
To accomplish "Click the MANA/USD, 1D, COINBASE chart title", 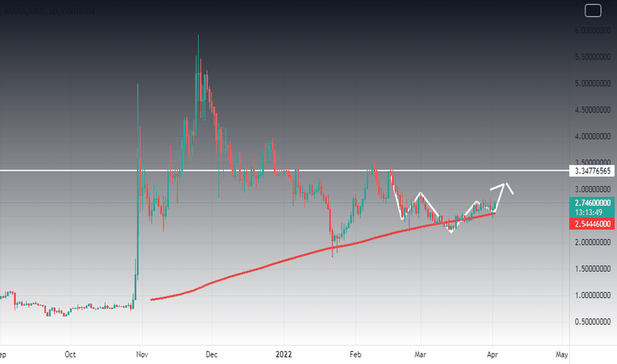I will [50, 11].
